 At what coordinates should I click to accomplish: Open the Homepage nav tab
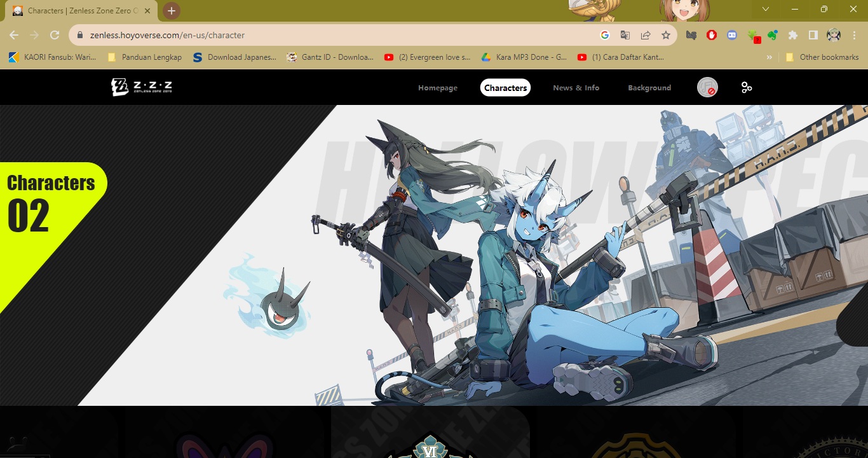tap(438, 88)
